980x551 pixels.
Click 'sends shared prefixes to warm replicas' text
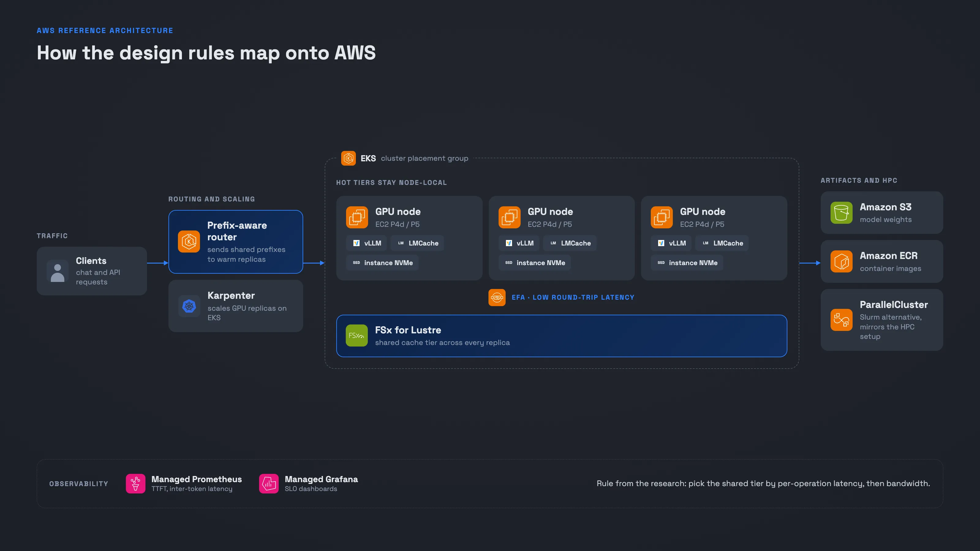tap(246, 254)
